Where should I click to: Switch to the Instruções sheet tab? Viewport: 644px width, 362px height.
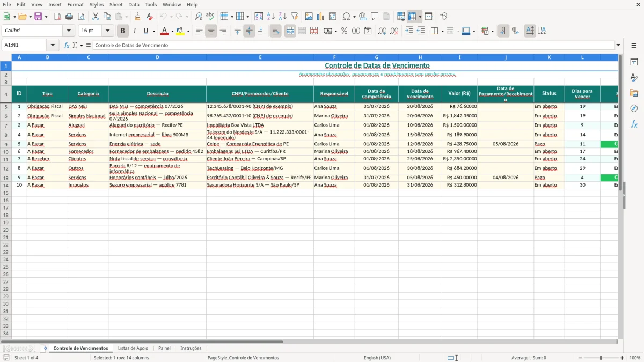(191, 349)
